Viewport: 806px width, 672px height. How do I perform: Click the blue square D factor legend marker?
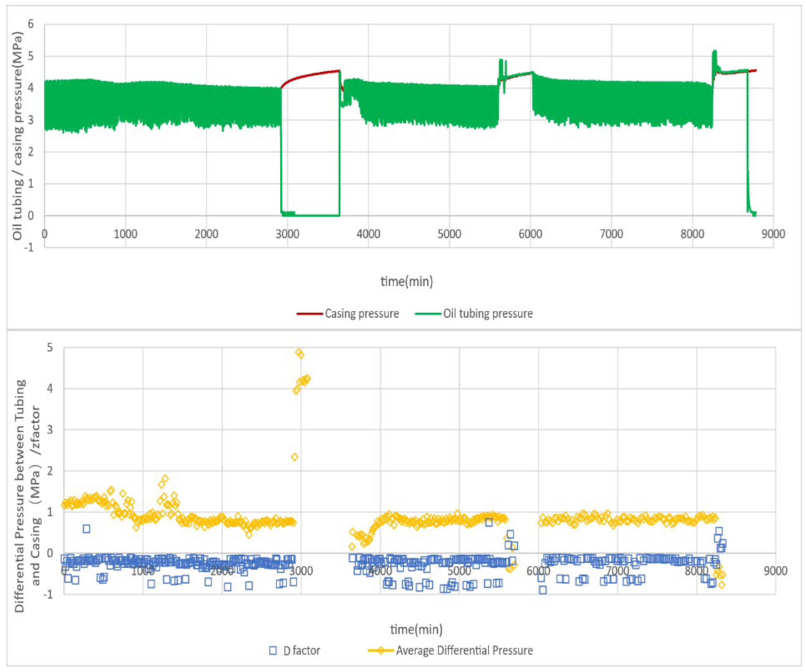[x=273, y=651]
